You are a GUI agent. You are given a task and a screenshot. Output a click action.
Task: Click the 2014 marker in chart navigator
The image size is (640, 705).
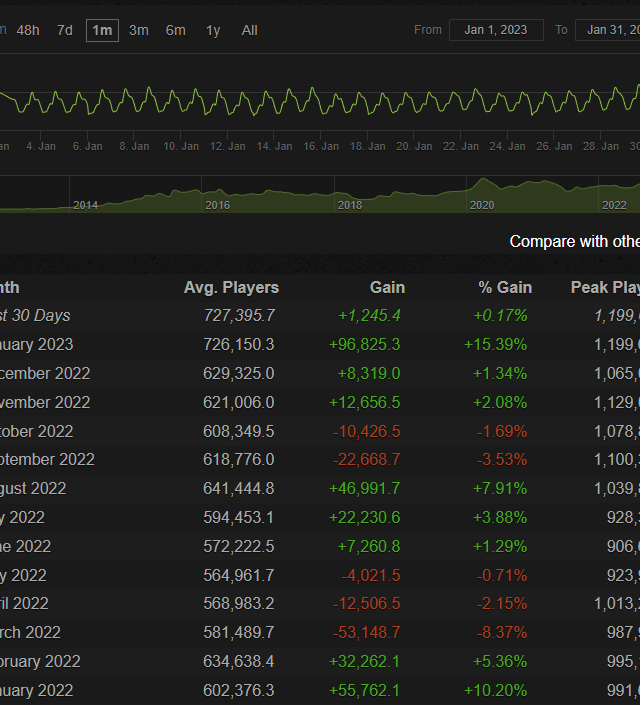86,204
